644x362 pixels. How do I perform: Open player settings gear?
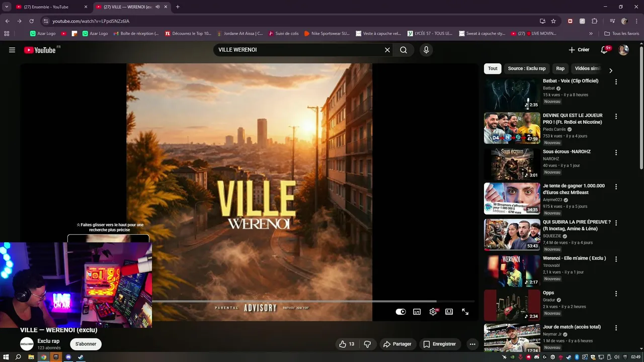click(x=433, y=312)
